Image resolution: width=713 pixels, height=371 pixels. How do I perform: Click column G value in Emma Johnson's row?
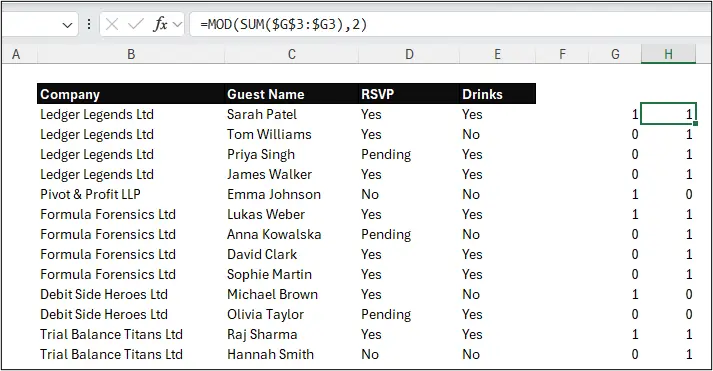click(x=615, y=194)
